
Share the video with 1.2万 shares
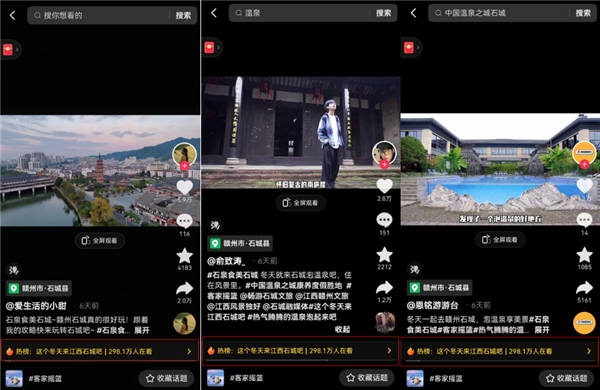click(x=385, y=287)
